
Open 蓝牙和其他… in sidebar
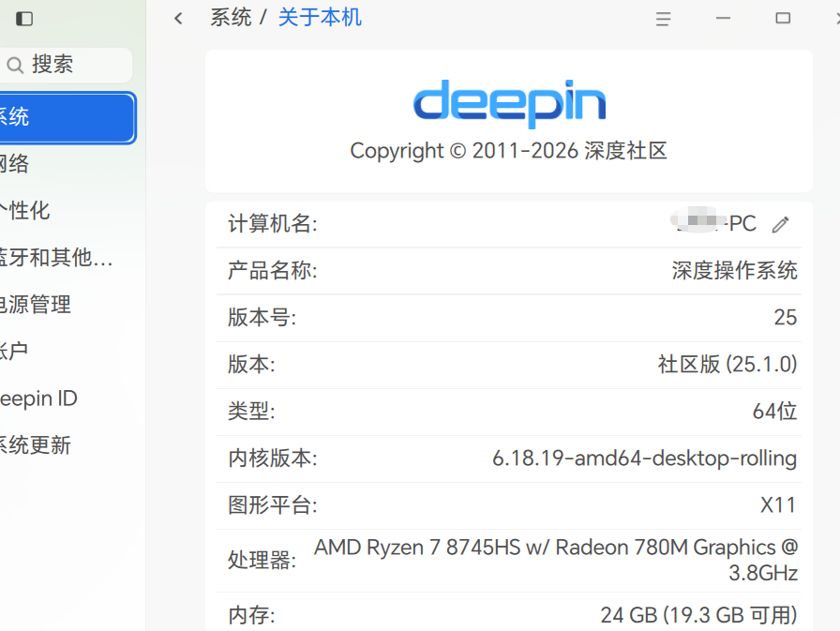[x=67, y=258]
